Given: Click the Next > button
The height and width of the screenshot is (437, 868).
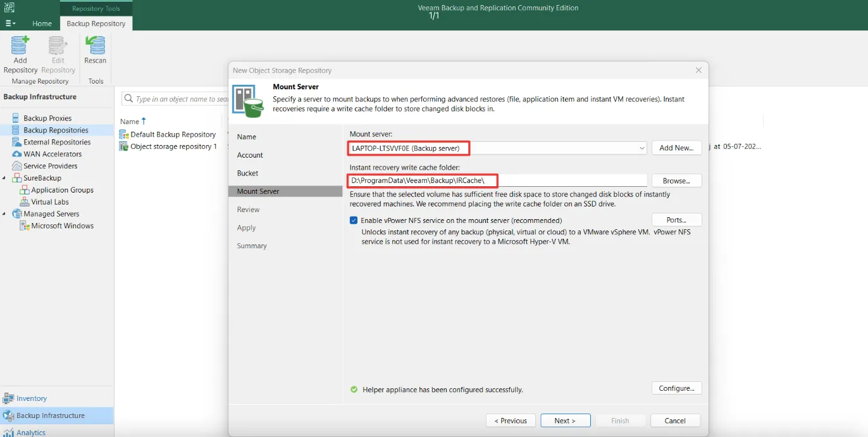Looking at the screenshot, I should pyautogui.click(x=565, y=421).
